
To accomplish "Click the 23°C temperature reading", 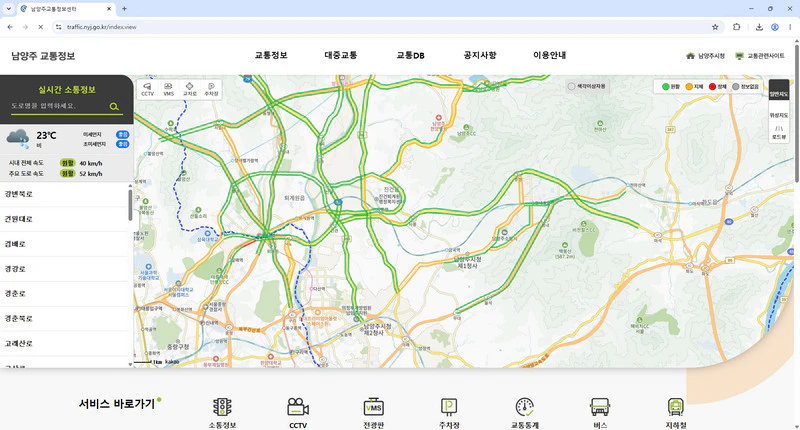I will point(46,135).
